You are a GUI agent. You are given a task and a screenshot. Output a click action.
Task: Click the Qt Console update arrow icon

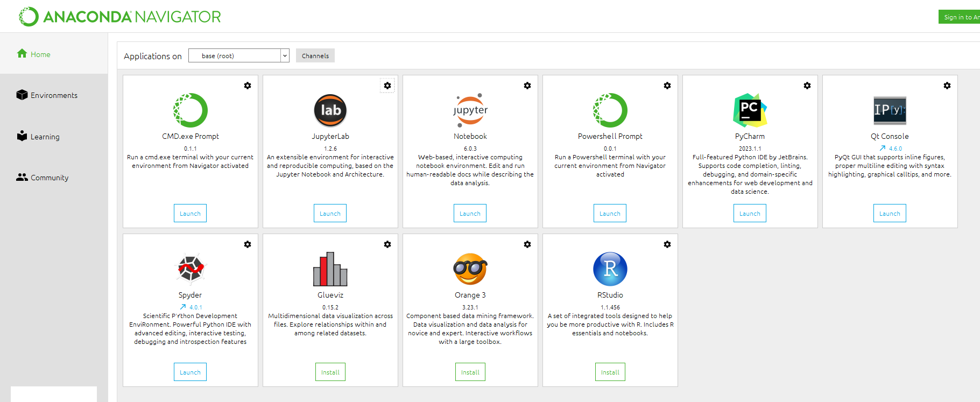(883, 148)
